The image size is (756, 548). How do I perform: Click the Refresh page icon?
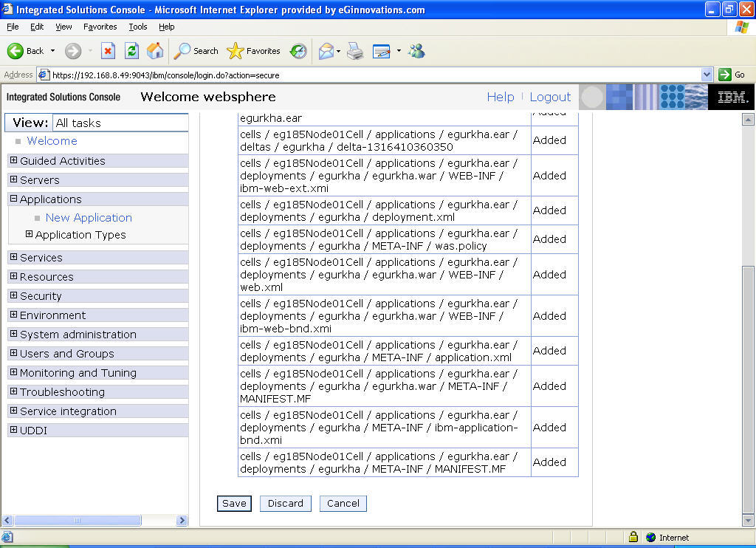tap(131, 51)
